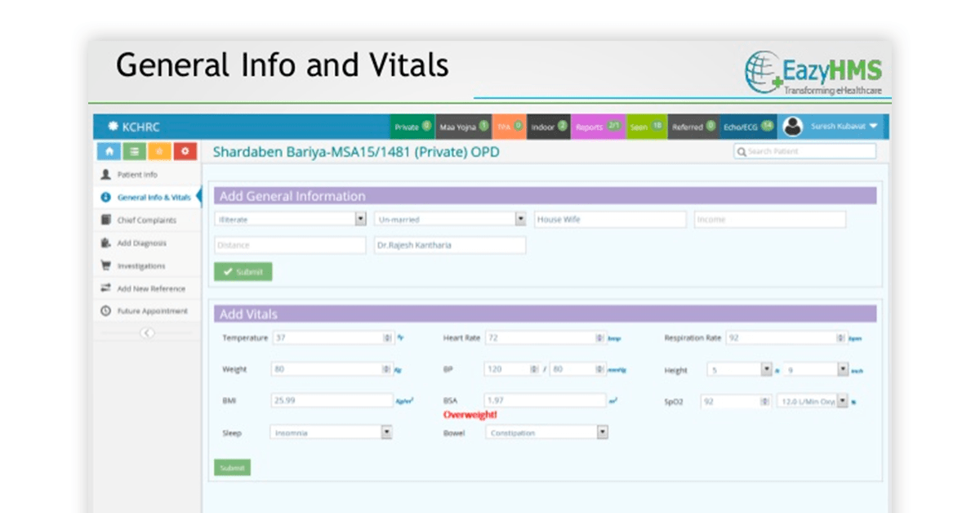This screenshot has height=513, width=980.
Task: Click the Temperature field stepper arrows
Action: tap(387, 337)
